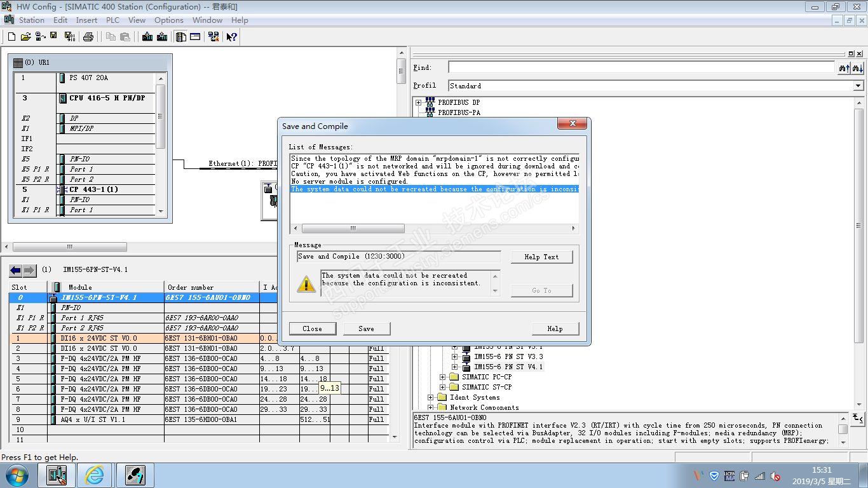The width and height of the screenshot is (868, 488).
Task: Click the Open Online toolbar icon
Action: [39, 37]
